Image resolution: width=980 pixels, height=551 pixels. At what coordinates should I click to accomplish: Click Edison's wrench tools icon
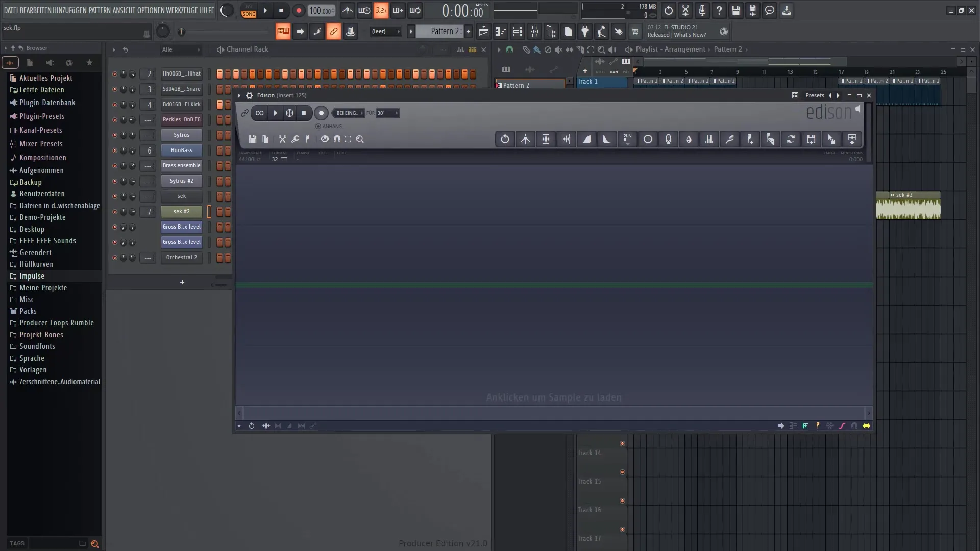pyautogui.click(x=295, y=139)
